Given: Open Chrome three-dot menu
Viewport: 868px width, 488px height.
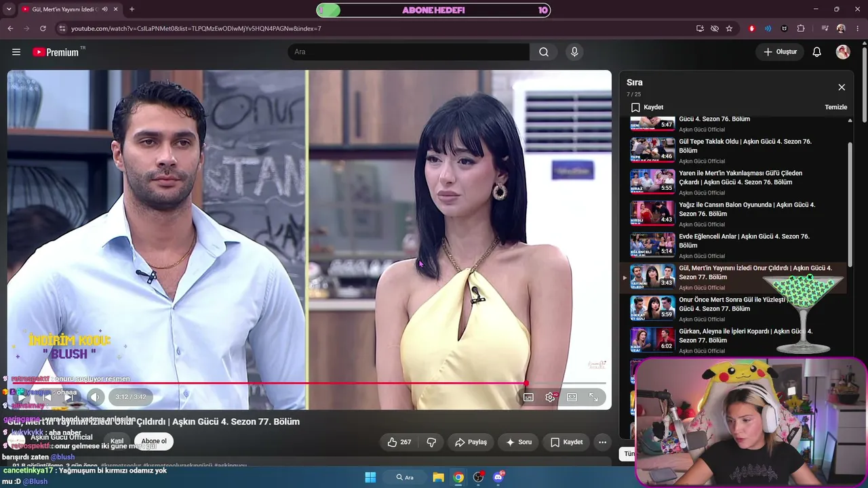Looking at the screenshot, I should point(858,28).
